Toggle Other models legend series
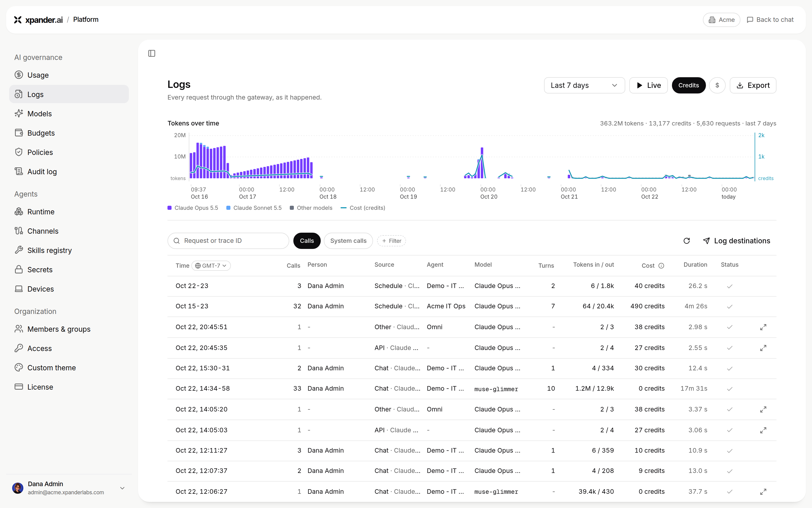The image size is (812, 508). pos(311,208)
